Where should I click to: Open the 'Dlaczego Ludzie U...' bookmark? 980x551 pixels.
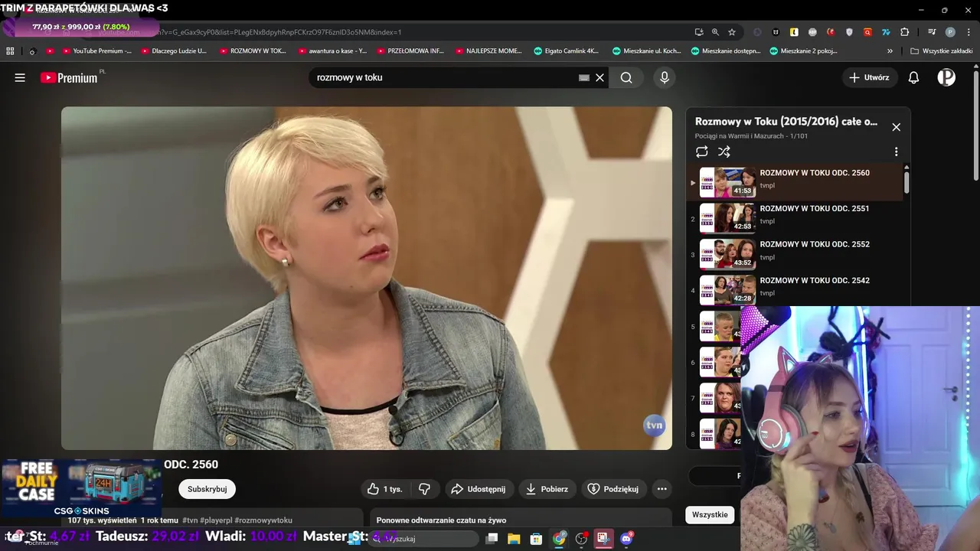[173, 51]
